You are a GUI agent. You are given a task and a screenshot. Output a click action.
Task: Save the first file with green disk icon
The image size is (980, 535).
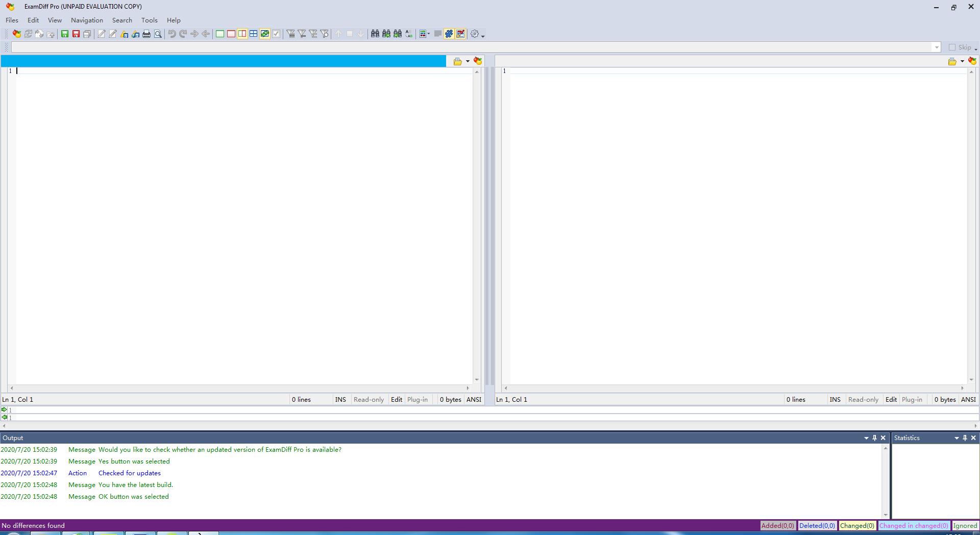pos(65,34)
